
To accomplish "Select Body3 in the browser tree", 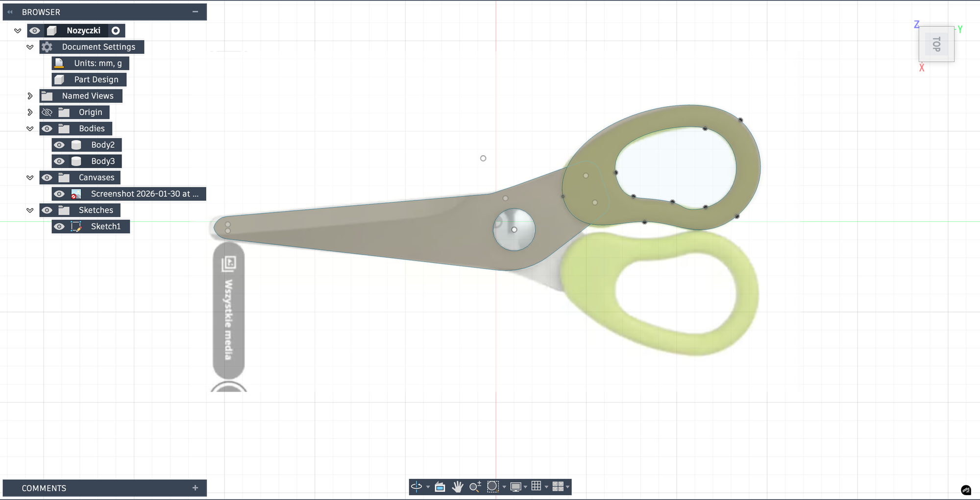I will click(x=102, y=161).
